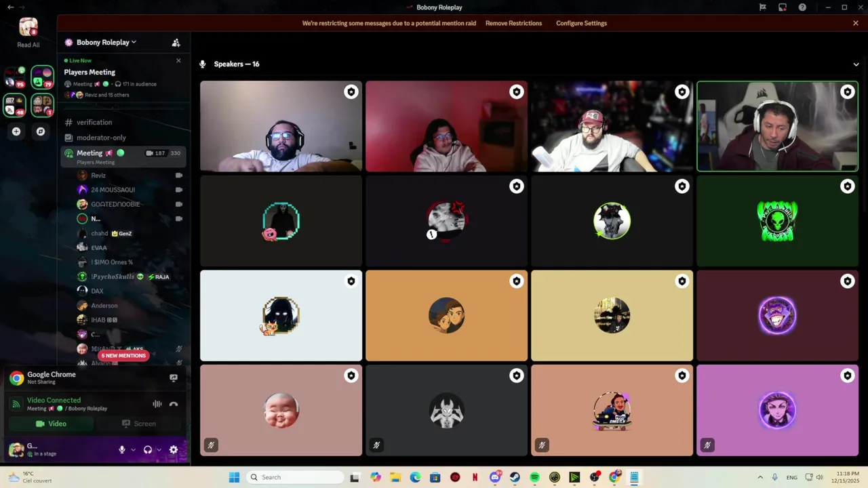The image size is (868, 488).
Task: Open the moderator-only channel
Action: 122,138
